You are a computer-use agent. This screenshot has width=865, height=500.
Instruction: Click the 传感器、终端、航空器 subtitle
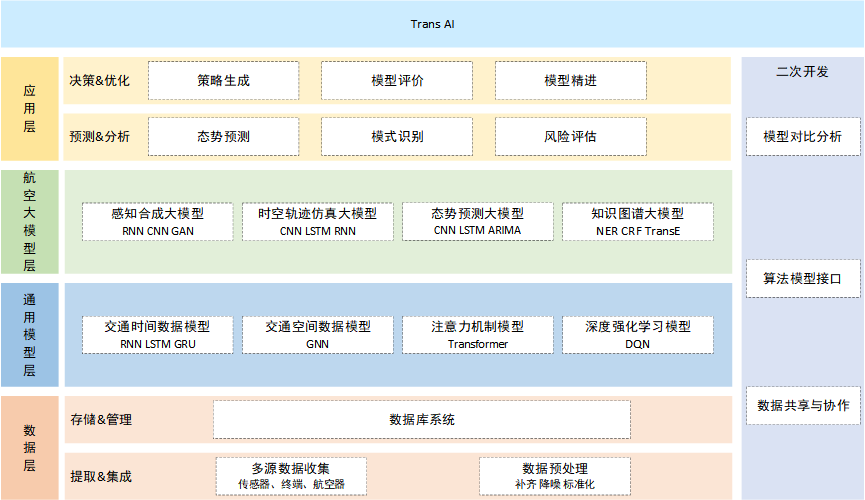[291, 484]
